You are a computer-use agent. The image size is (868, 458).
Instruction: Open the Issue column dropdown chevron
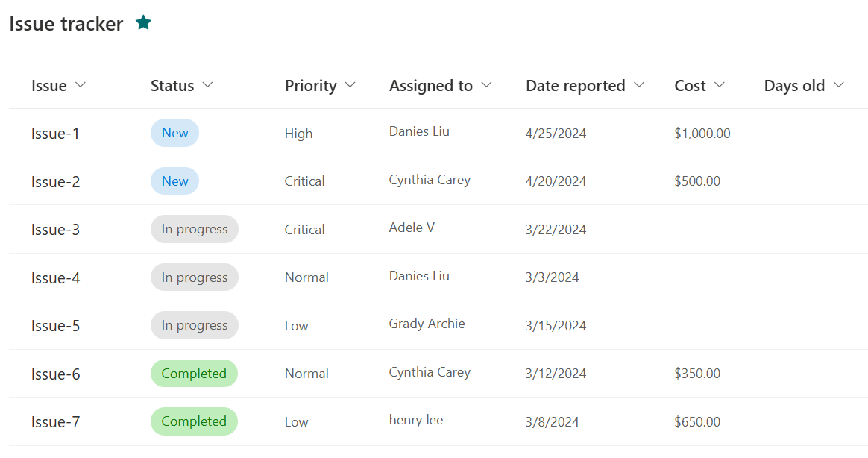81,85
